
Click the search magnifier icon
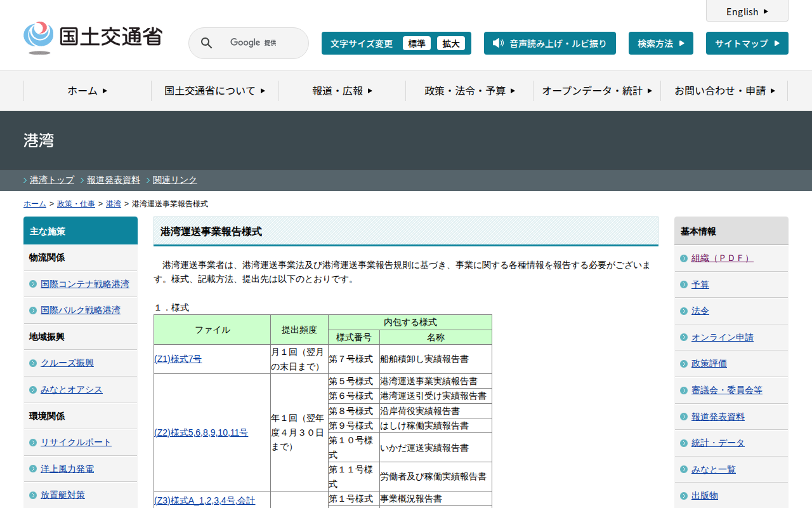click(206, 43)
